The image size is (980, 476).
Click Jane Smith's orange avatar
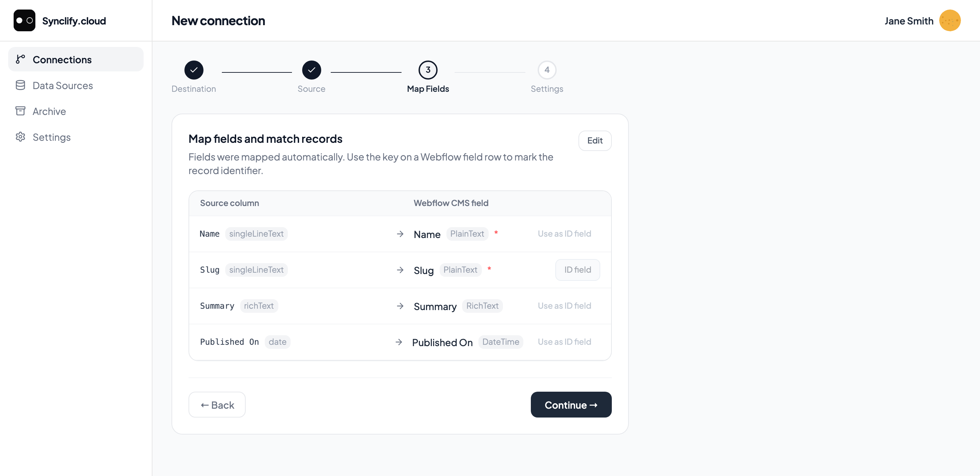[x=950, y=20]
